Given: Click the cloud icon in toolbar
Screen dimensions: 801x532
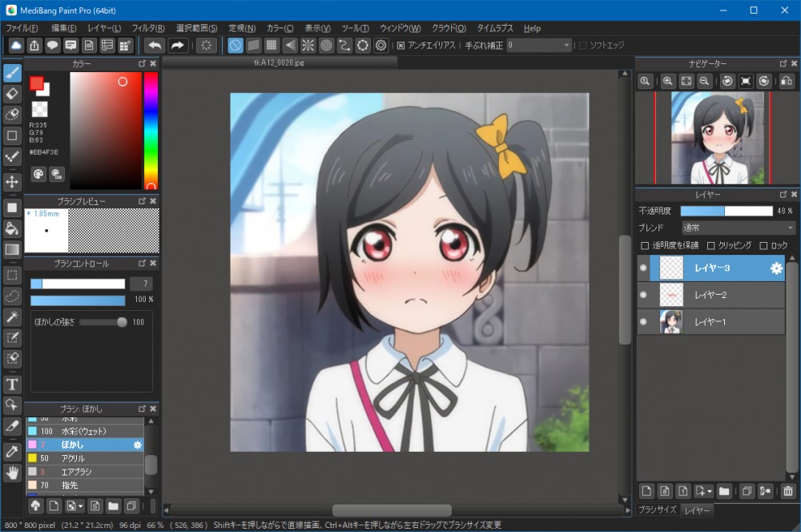Looking at the screenshot, I should (16, 46).
